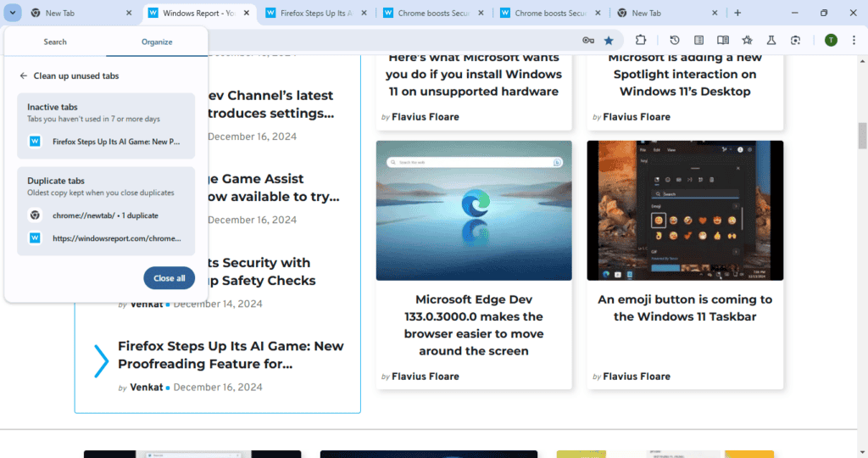Screen dimensions: 868x458
Task: Go back from Clean up unused tabs
Action: (23, 75)
